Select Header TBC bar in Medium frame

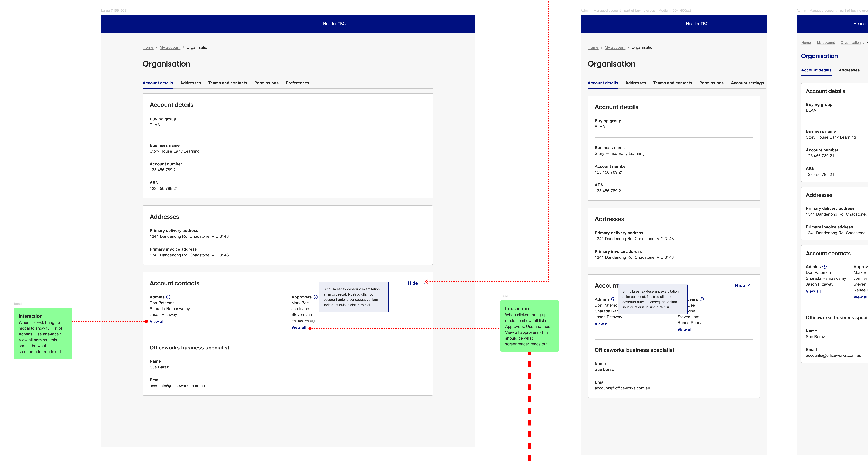(674, 24)
